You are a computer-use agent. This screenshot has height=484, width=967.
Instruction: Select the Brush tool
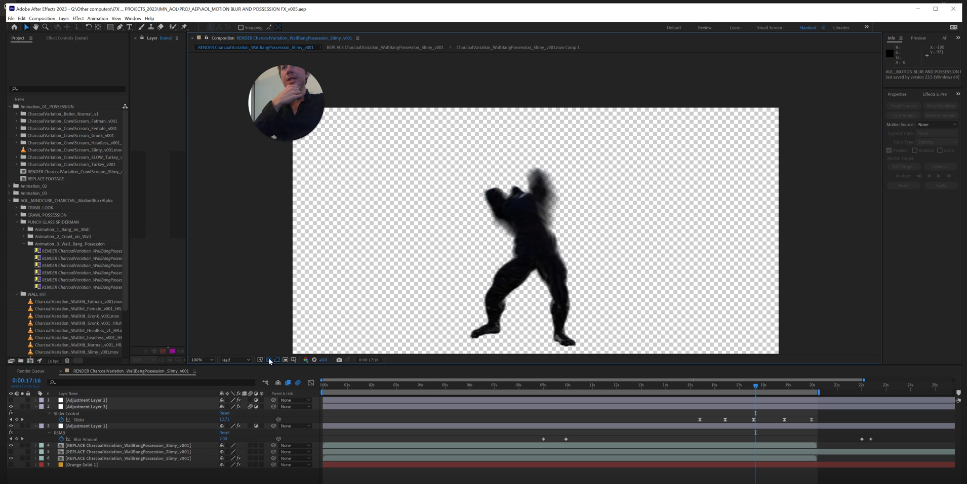pyautogui.click(x=141, y=27)
